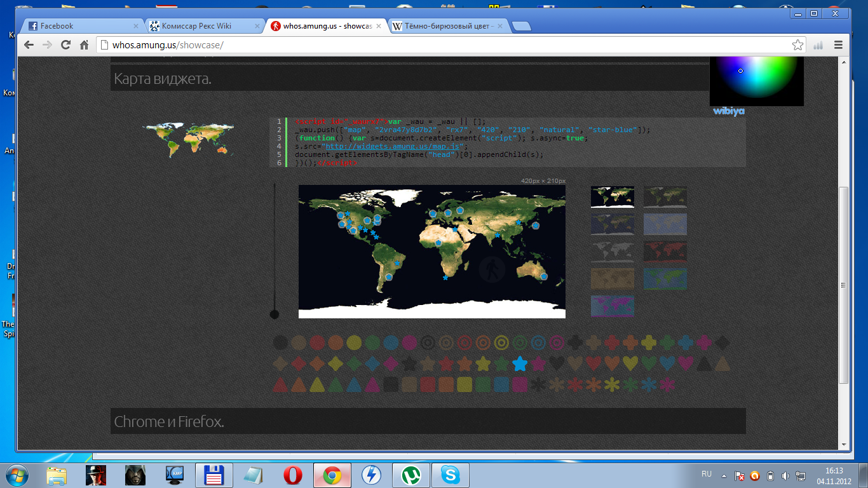
Task: Select the orange asterisk marker
Action: point(593,384)
